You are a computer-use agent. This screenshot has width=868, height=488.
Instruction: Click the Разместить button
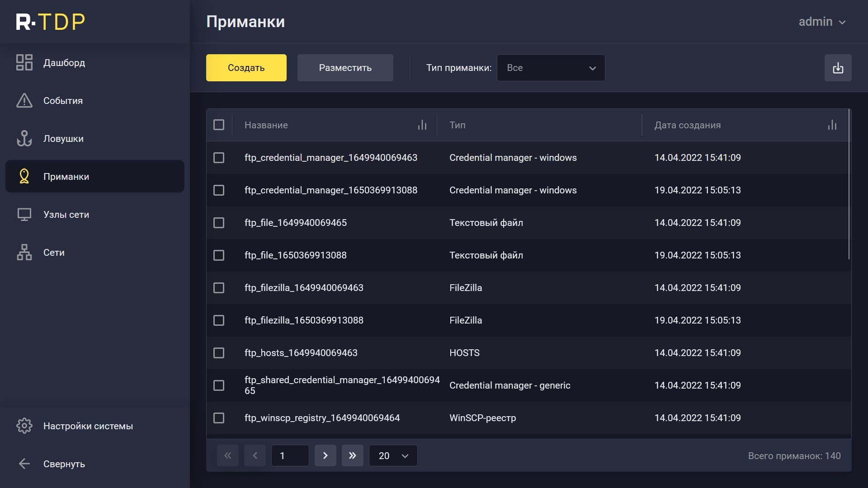tap(345, 68)
